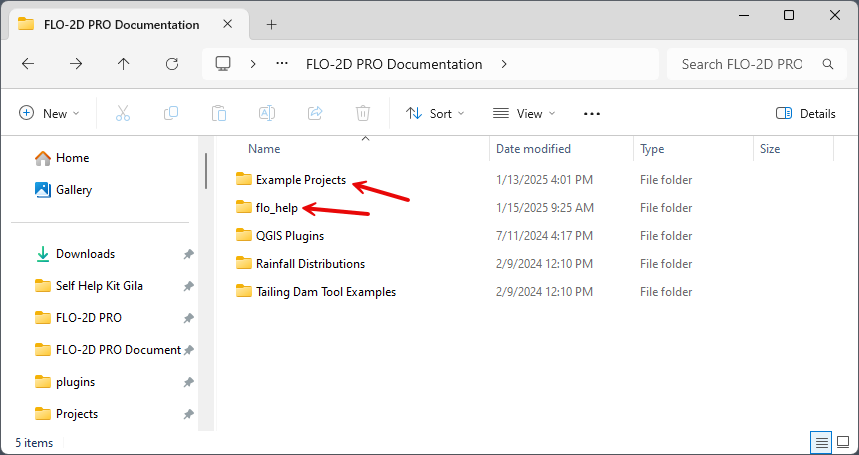The height and width of the screenshot is (455, 859).
Task: Click the Rename icon in toolbar
Action: [x=267, y=114]
